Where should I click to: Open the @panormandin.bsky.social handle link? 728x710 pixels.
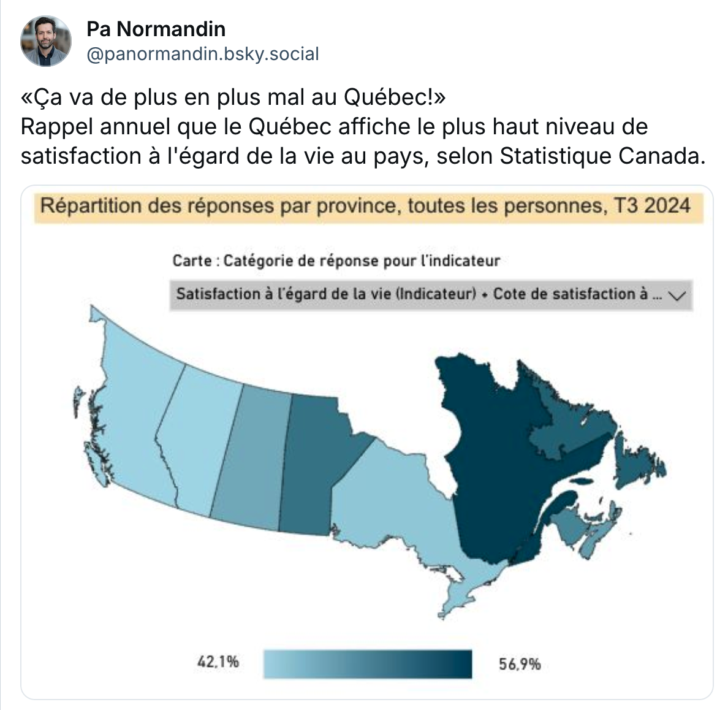[203, 54]
